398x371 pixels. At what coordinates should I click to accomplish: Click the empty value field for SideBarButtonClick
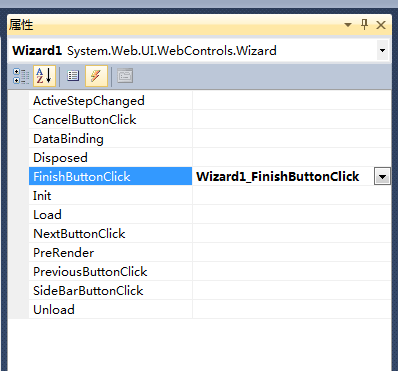(292, 290)
